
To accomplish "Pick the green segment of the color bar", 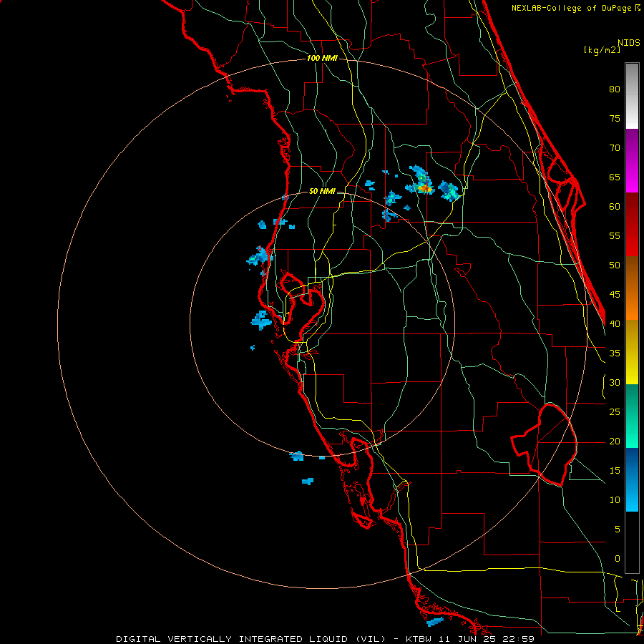I will (632, 416).
